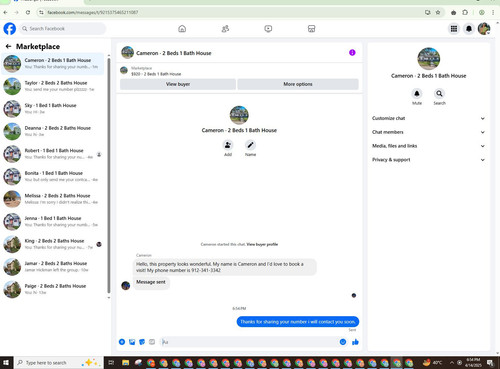Select King - 2 Beds 2 Baths House chat
500x369 pixels.
53,244
